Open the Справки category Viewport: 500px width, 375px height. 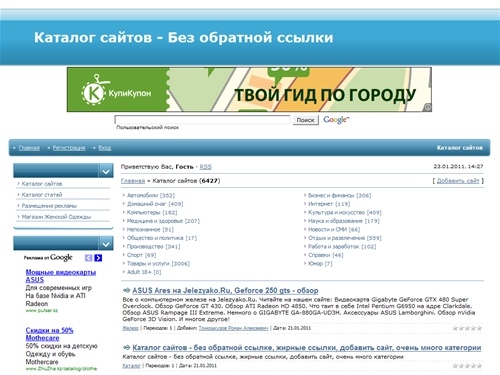click(319, 255)
